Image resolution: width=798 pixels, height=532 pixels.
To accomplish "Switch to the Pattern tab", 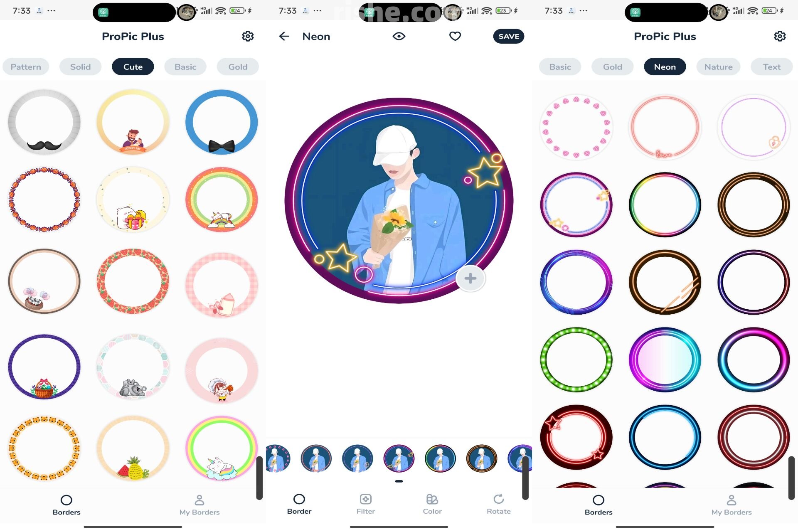I will pyautogui.click(x=25, y=66).
